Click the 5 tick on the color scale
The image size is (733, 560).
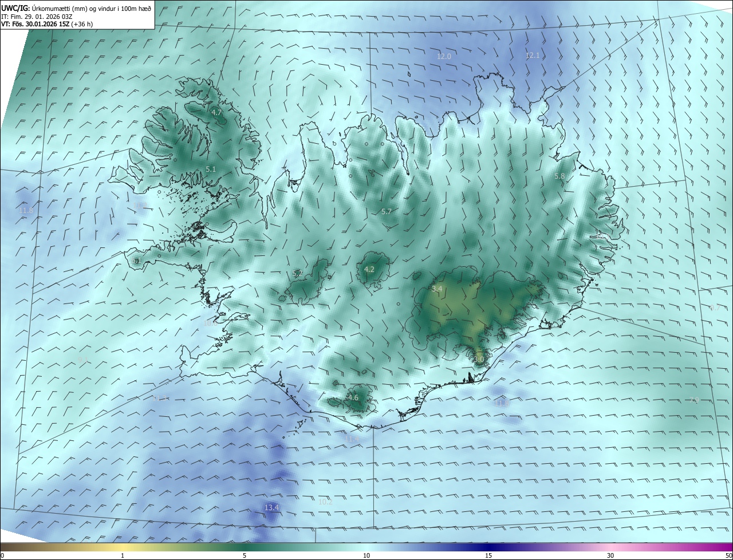(x=245, y=555)
